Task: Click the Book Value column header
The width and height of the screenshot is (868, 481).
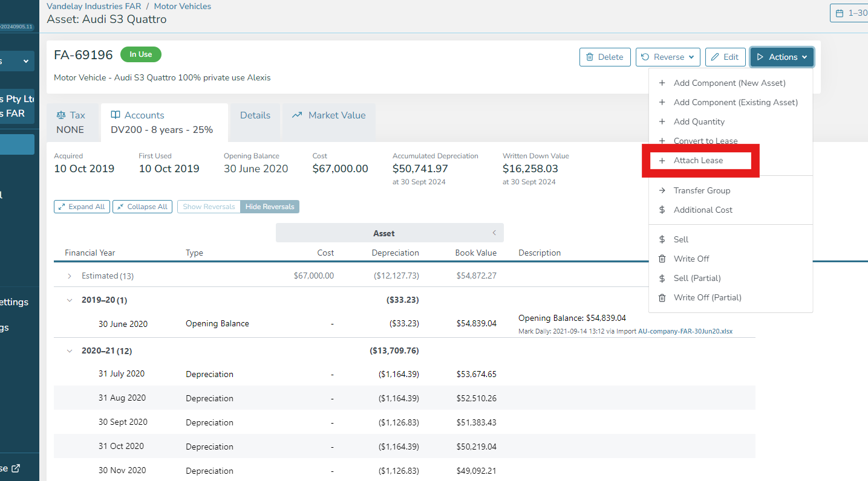Action: [476, 253]
